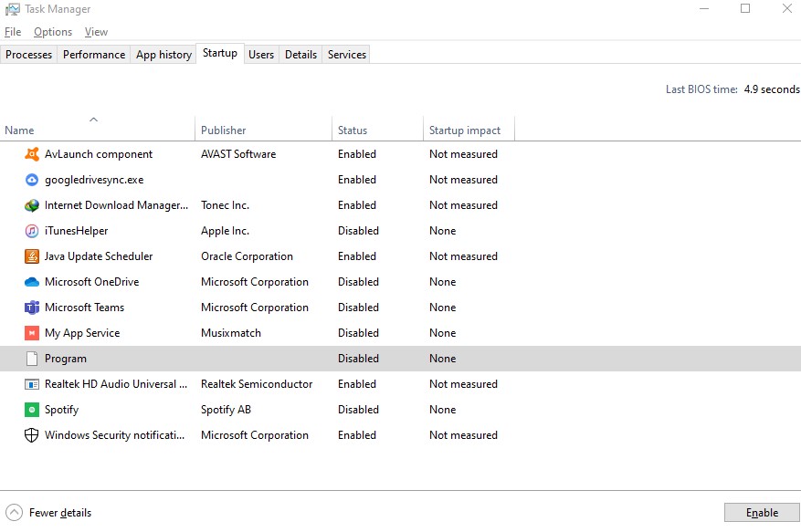Select the Microsoft Teams name text
Image resolution: width=801 pixels, height=532 pixels.
pyautogui.click(x=84, y=308)
